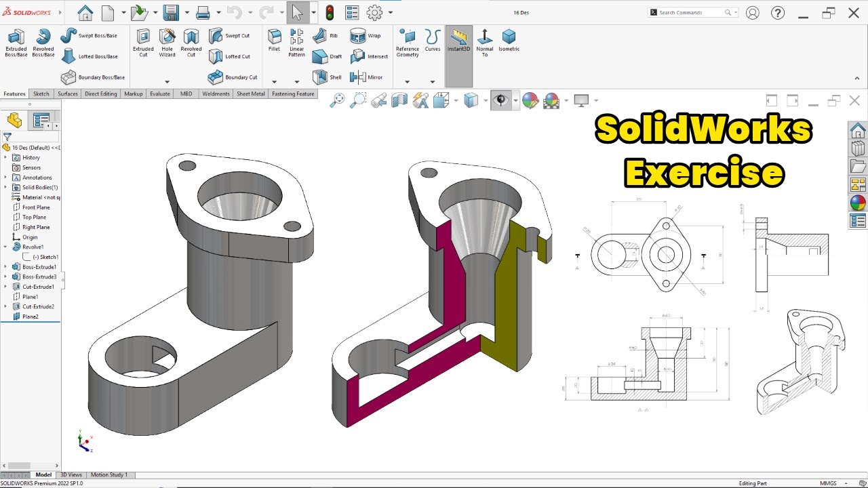868x488 pixels.
Task: Open the Direct Editing tab
Action: [101, 94]
